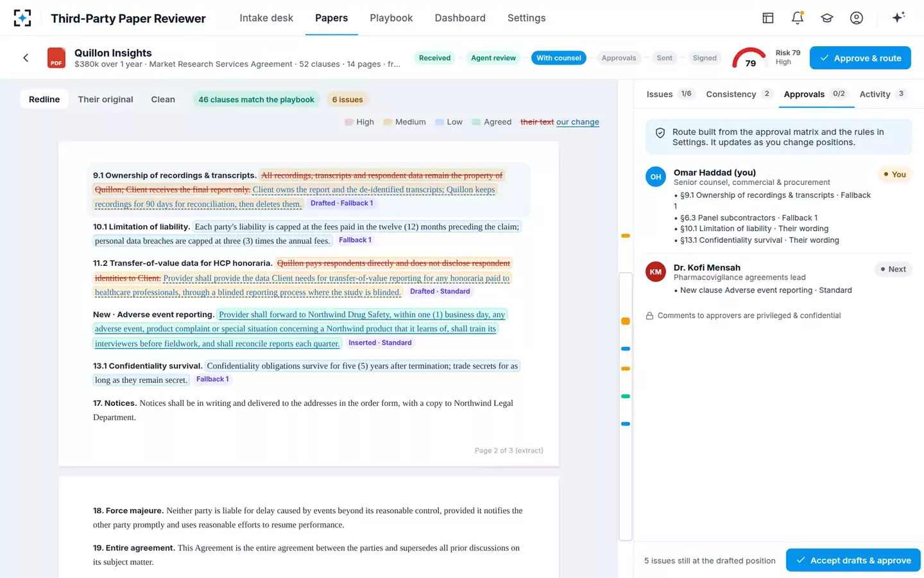Click the Third-Party Paper Reviewer logo icon
This screenshot has width=924, height=578.
[22, 18]
